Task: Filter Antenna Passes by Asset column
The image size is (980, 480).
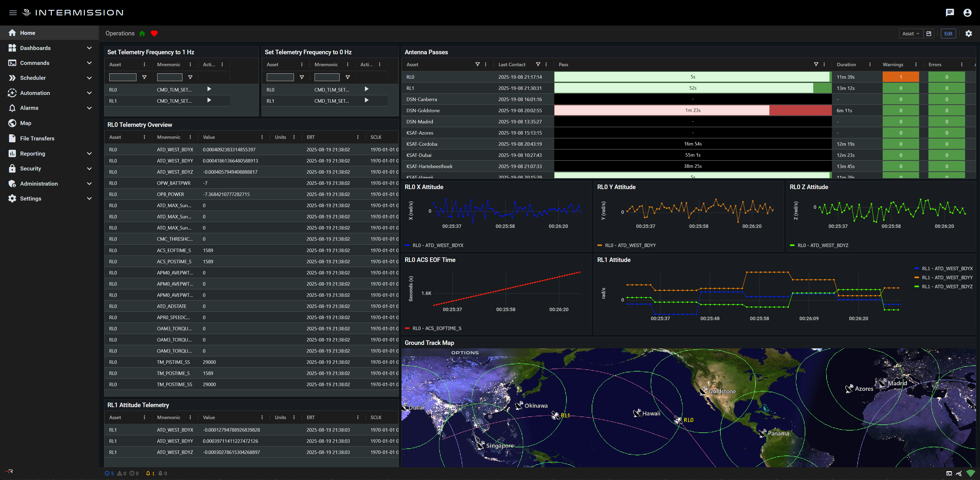Action: [x=477, y=64]
